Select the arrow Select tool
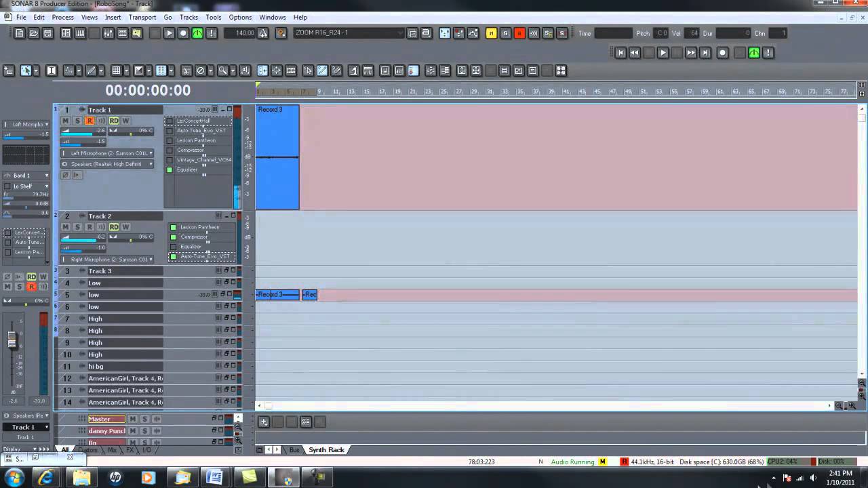The image size is (868, 488). (x=26, y=70)
